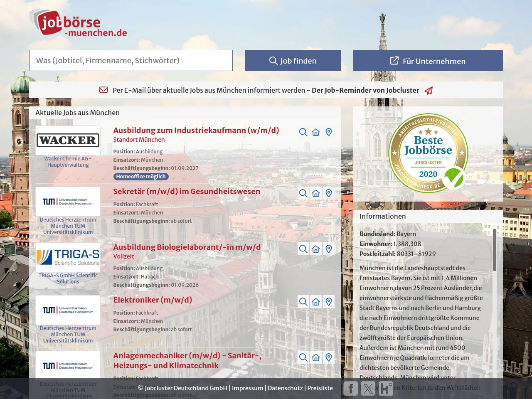Click house icon for Biologielaborant job
The height and width of the screenshot is (399, 532).
tap(316, 249)
